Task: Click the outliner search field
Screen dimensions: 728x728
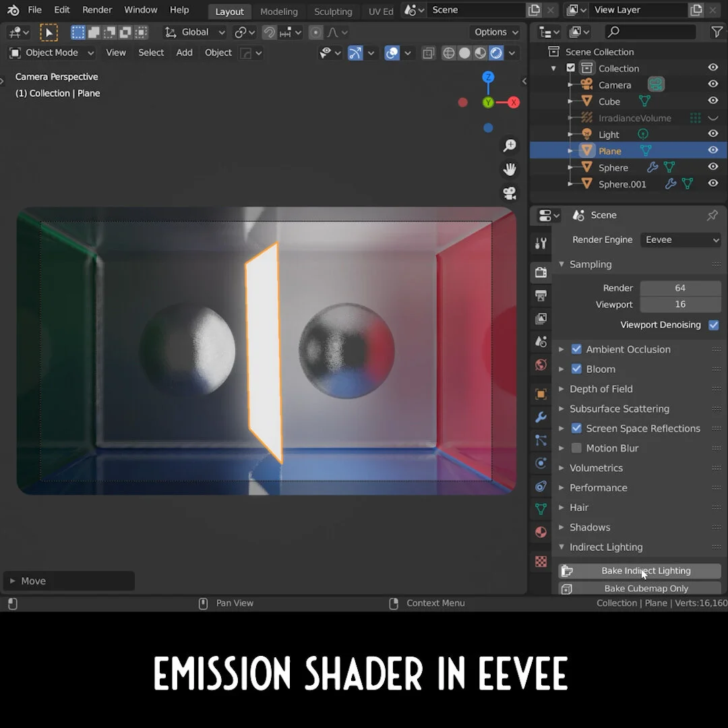Action: click(x=649, y=32)
